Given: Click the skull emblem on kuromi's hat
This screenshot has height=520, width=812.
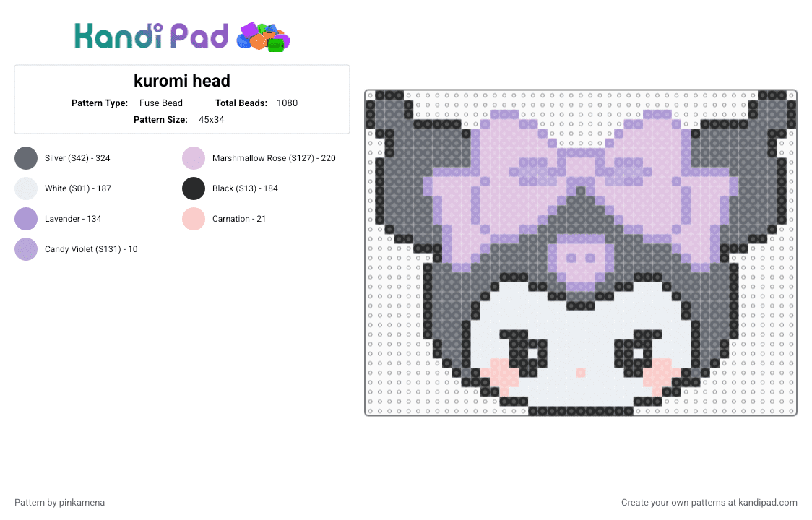Looking at the screenshot, I should [581, 263].
